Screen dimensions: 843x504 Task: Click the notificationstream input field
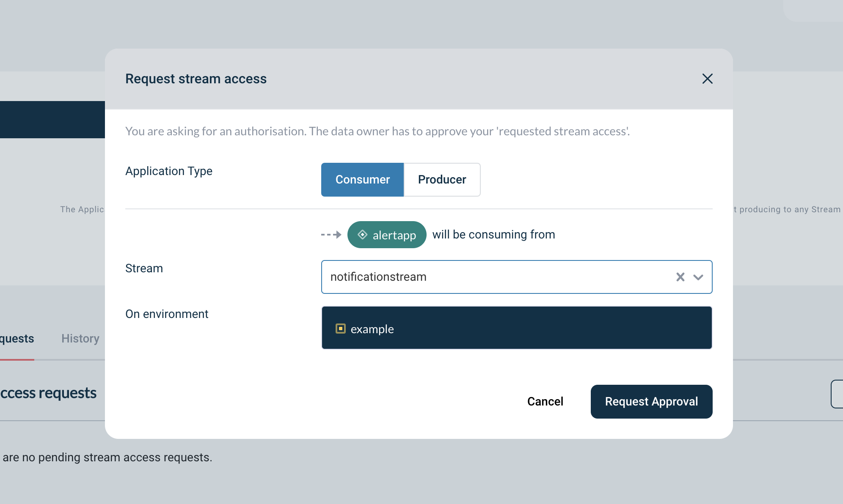(x=517, y=277)
